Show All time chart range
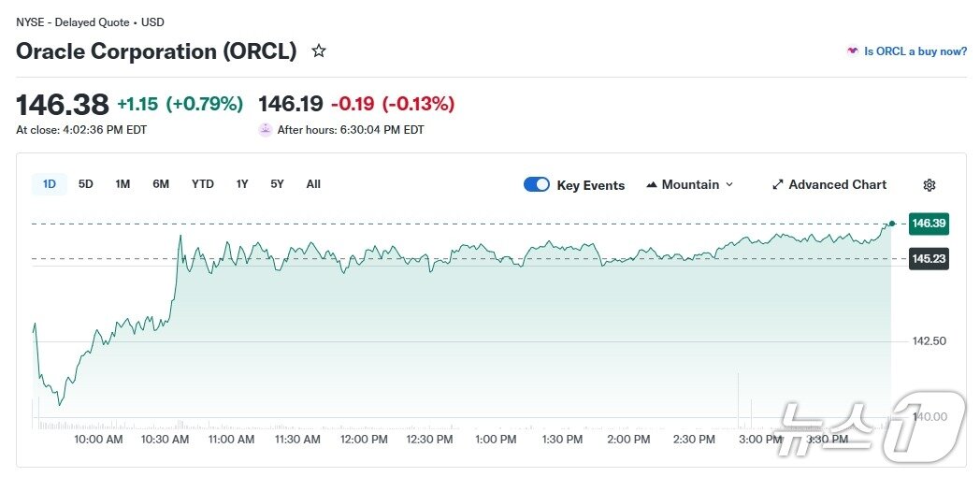980x477 pixels. 313,184
